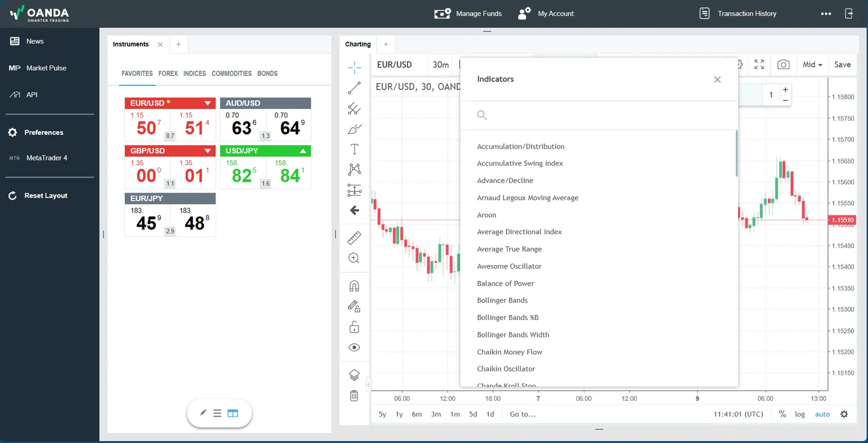Switch to the FAVORITES instrument tab
Viewport: 868px width, 443px height.
137,74
